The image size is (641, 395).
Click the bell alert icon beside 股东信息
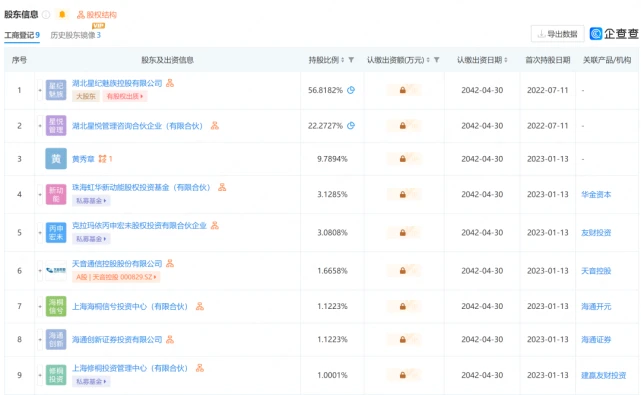point(62,15)
